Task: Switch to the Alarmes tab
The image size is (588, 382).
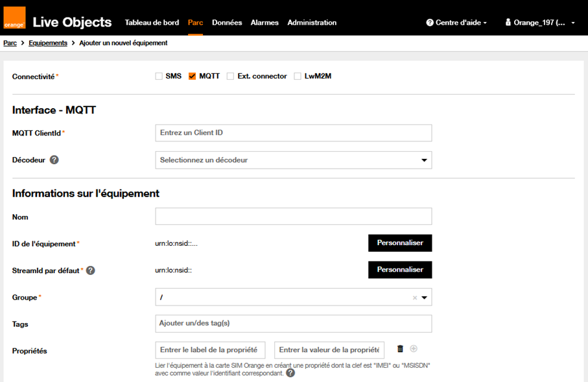Action: tap(265, 23)
